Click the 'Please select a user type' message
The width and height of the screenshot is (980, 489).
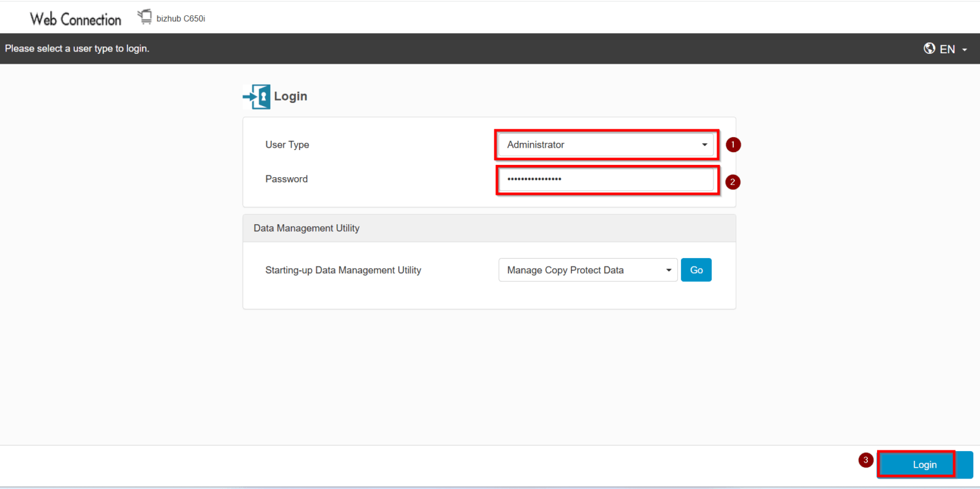pos(77,48)
